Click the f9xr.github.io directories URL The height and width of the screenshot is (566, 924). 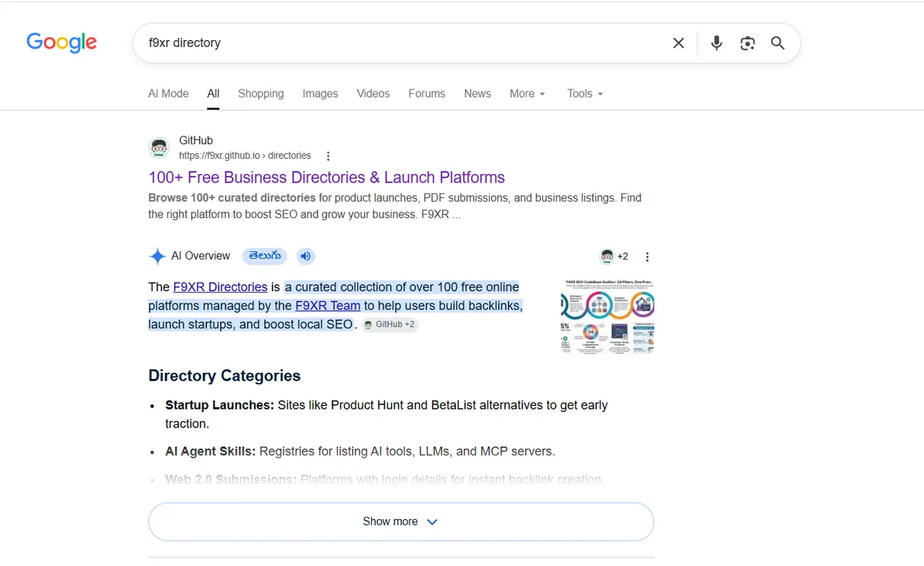245,156
